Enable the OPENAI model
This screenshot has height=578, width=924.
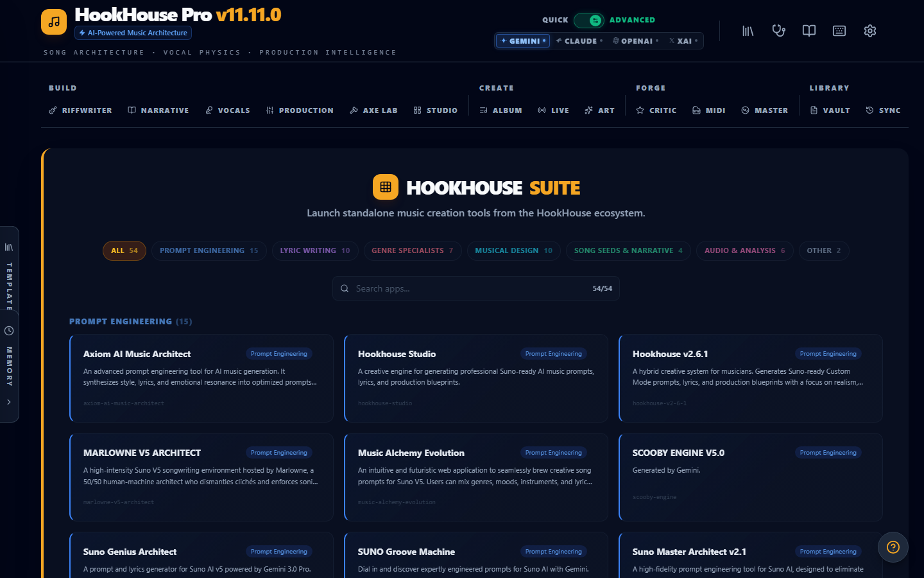tap(635, 40)
